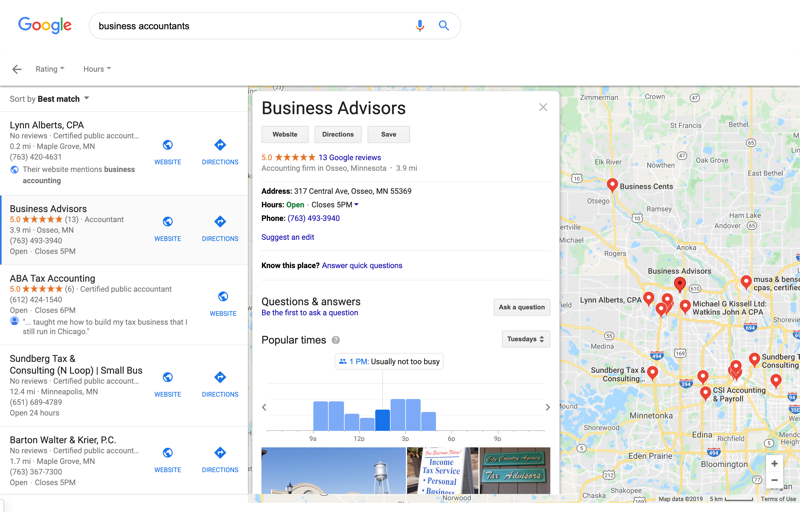Get directions icon for Business Advisors listing
Viewport: 800px width, 512px height.
click(220, 221)
